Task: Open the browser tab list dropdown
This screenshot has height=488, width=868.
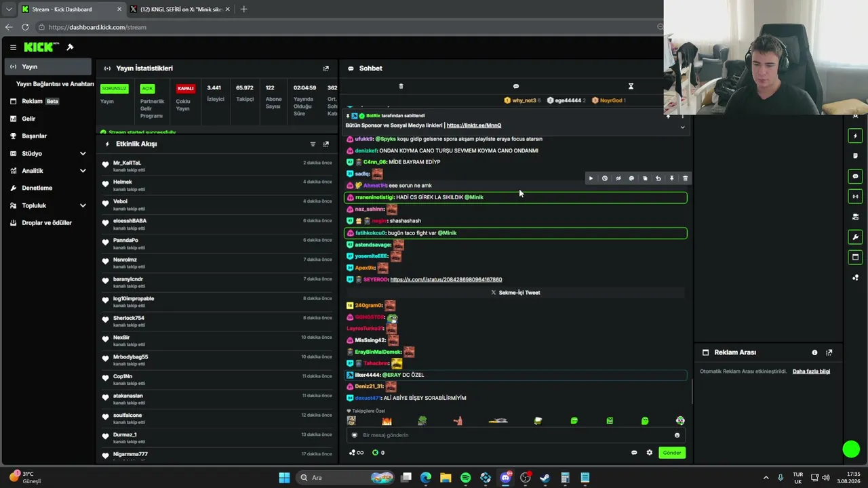Action: coord(8,9)
